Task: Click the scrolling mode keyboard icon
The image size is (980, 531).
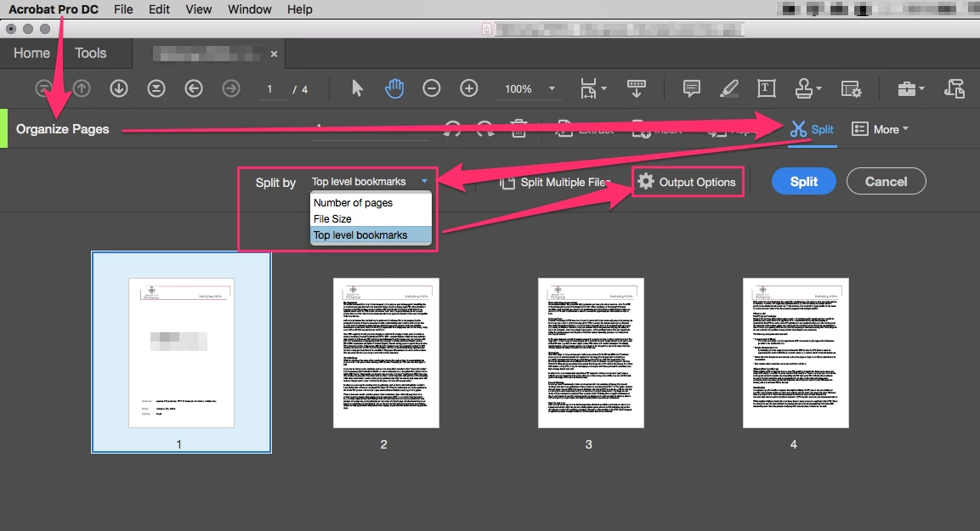Action: (637, 88)
